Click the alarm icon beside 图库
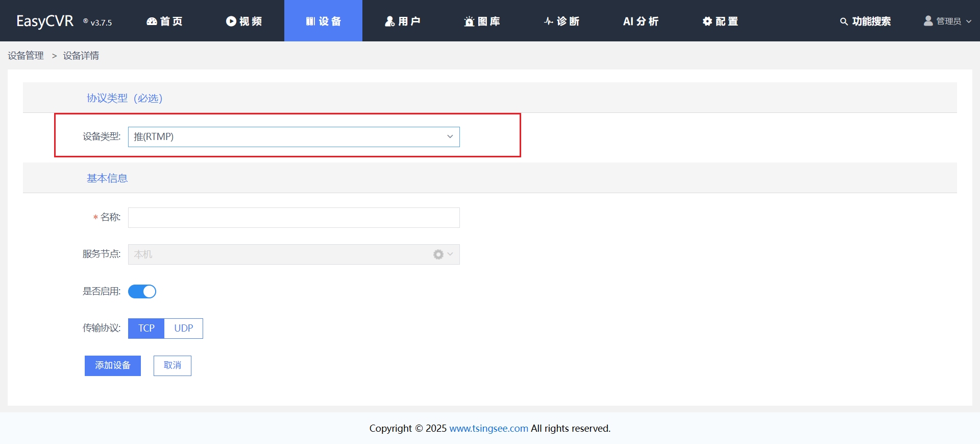 pos(469,21)
